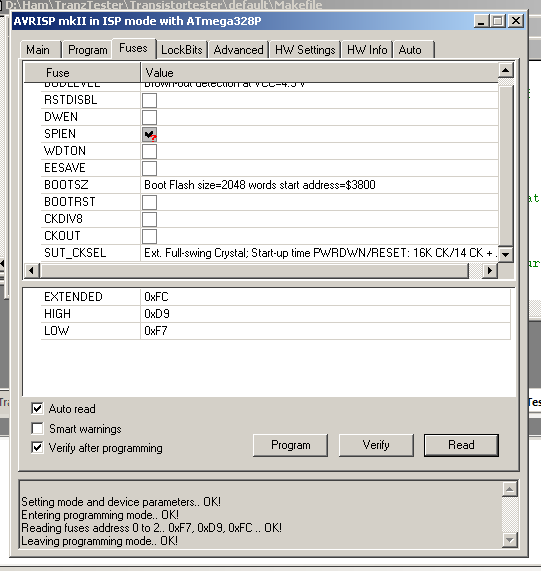This screenshot has width=541, height=571.
Task: Uncheck the SPIEN fuse checkbox
Action: (x=149, y=134)
